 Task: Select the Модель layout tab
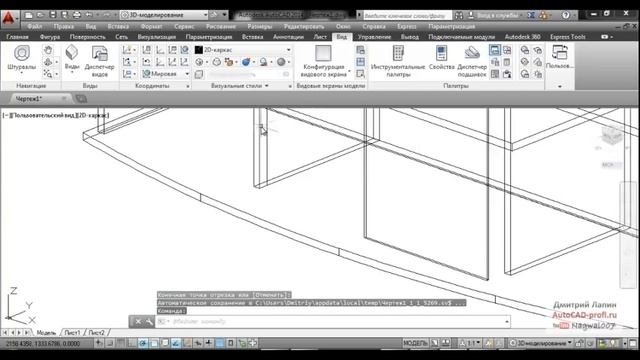[46, 333]
